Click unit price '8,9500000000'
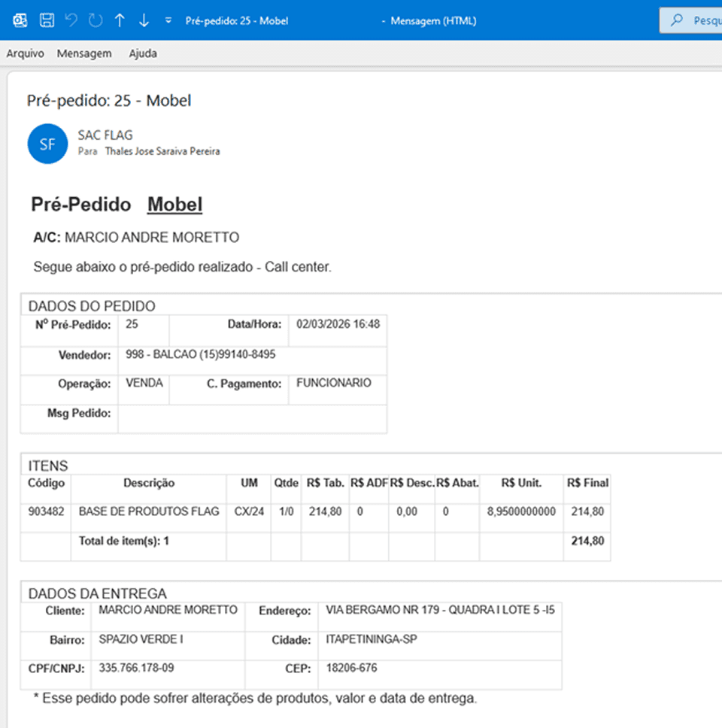The image size is (722, 728). [x=521, y=511]
